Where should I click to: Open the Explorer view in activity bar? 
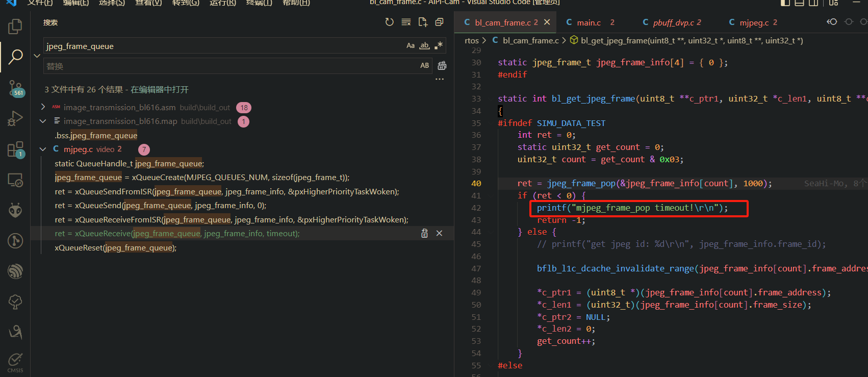coord(15,26)
